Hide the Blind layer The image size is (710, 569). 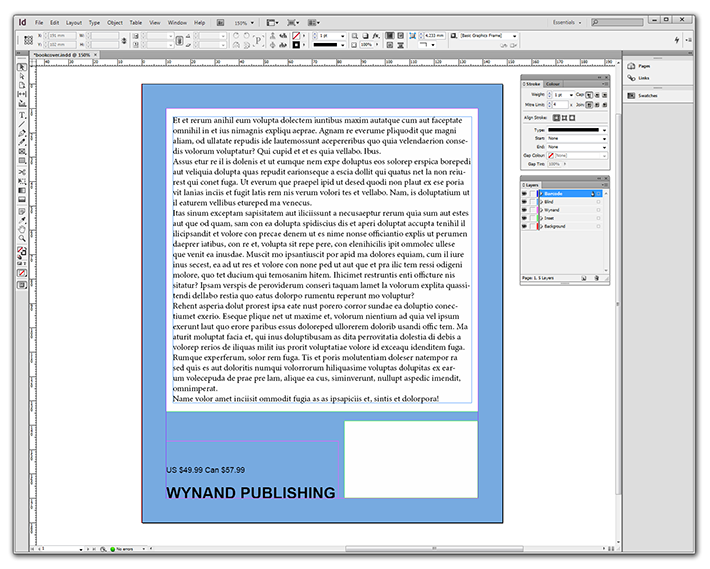point(524,202)
